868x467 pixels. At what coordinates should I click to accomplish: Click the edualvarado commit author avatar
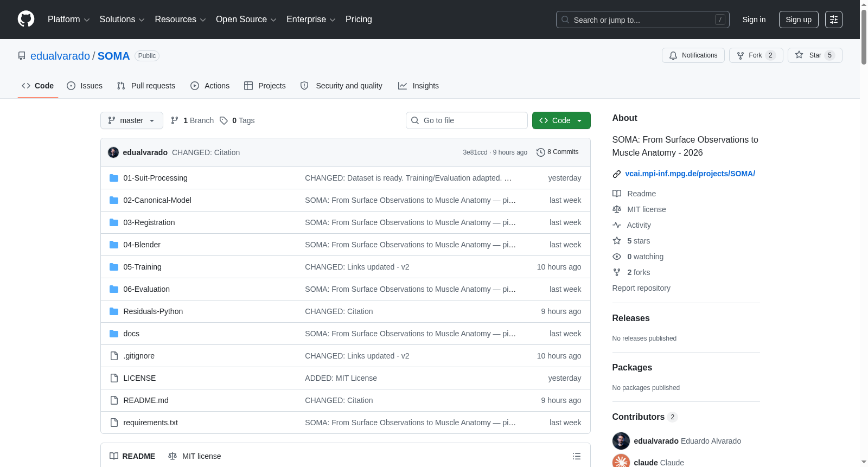click(x=113, y=152)
